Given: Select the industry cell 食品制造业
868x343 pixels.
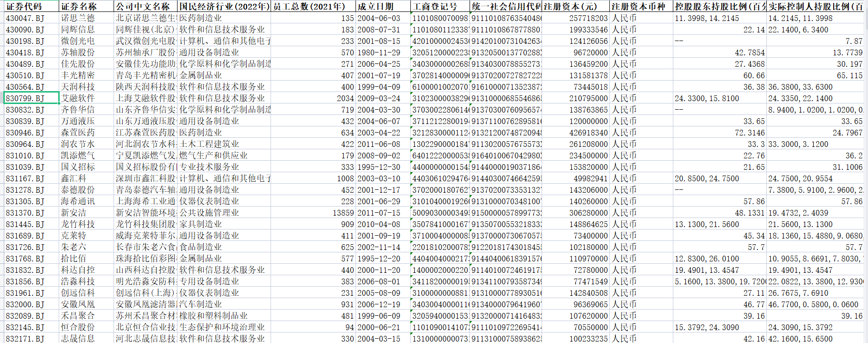Looking at the screenshot, I should click(224, 247).
